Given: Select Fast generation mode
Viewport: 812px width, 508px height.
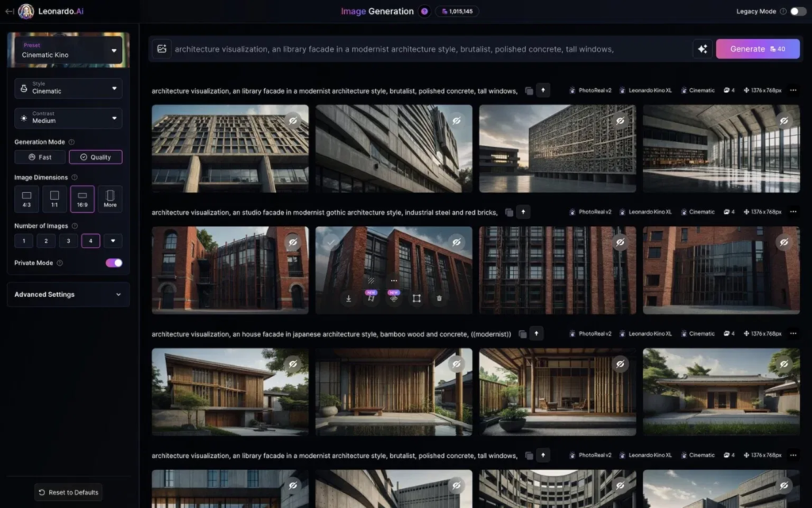Looking at the screenshot, I should 40,157.
